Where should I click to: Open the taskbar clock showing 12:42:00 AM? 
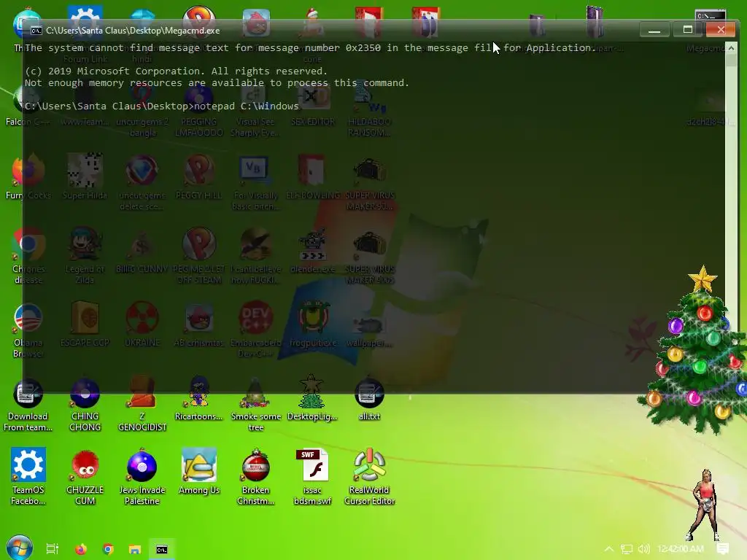[681, 549]
